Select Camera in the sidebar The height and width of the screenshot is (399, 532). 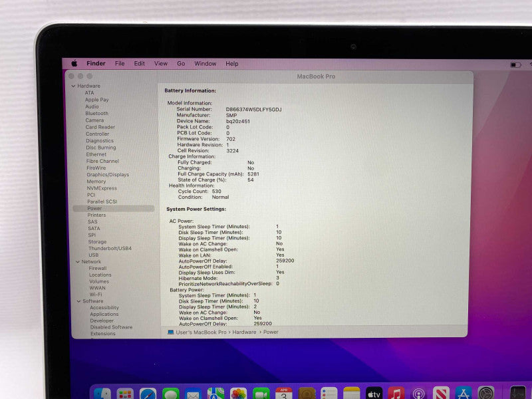(x=94, y=120)
